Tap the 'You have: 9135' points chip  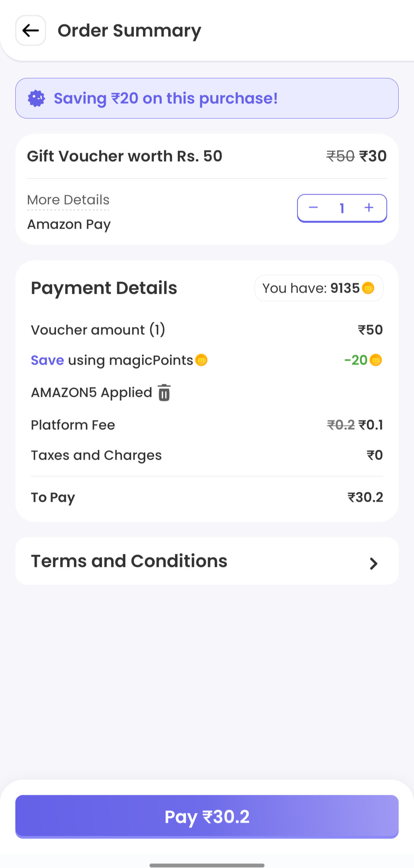tap(318, 288)
